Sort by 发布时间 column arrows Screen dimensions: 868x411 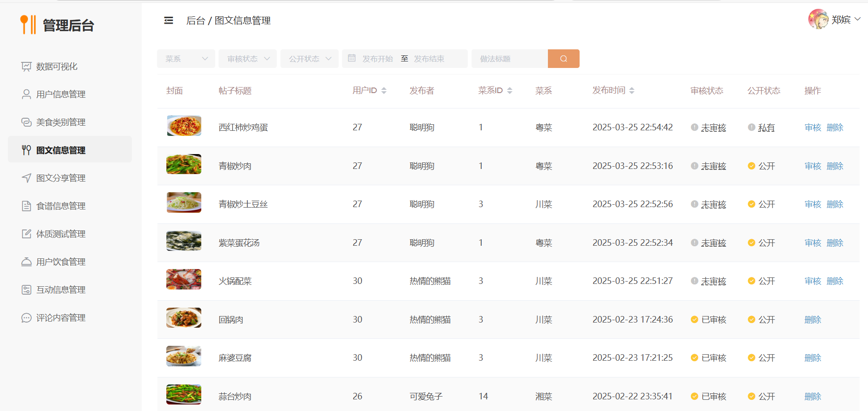632,90
